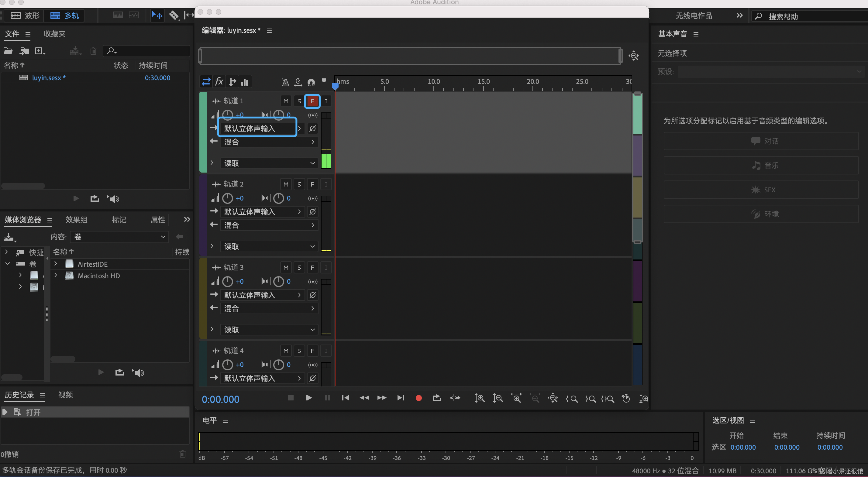This screenshot has width=868, height=477.
Task: Mute track 轨道 1 with M button
Action: click(x=286, y=101)
